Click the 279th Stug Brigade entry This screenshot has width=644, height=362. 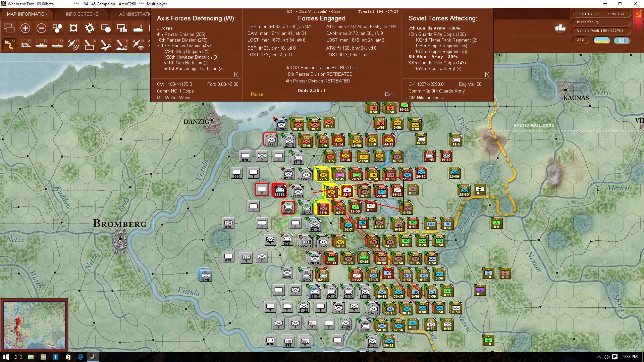click(x=186, y=51)
